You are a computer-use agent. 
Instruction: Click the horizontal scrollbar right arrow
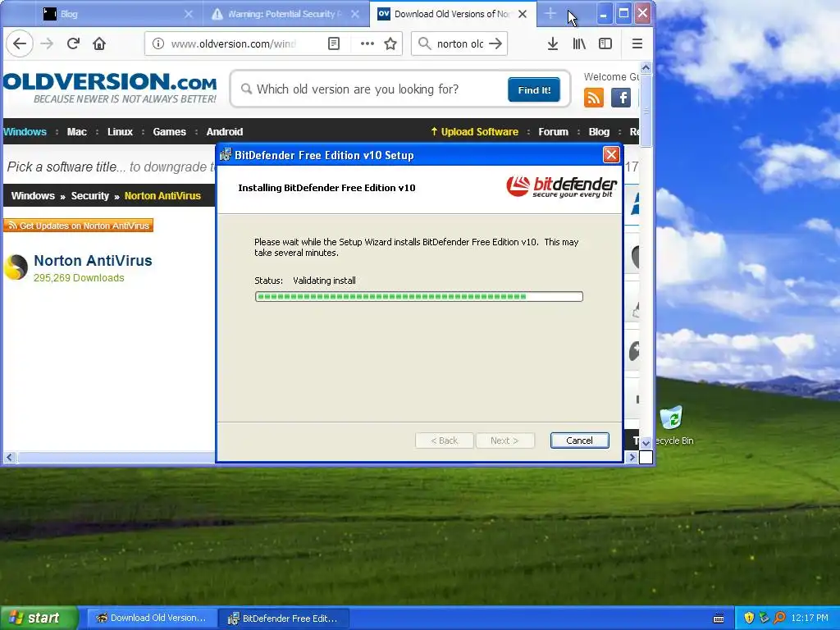(x=632, y=458)
